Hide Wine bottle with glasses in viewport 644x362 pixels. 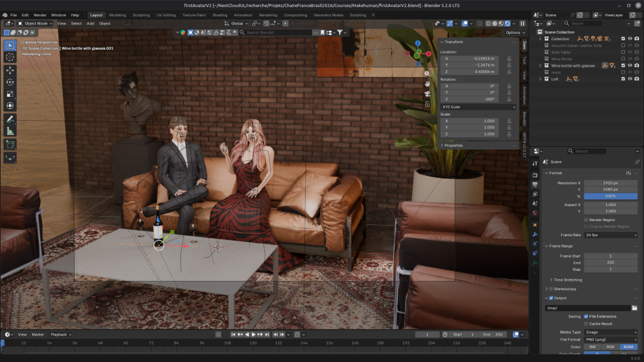coord(630,65)
